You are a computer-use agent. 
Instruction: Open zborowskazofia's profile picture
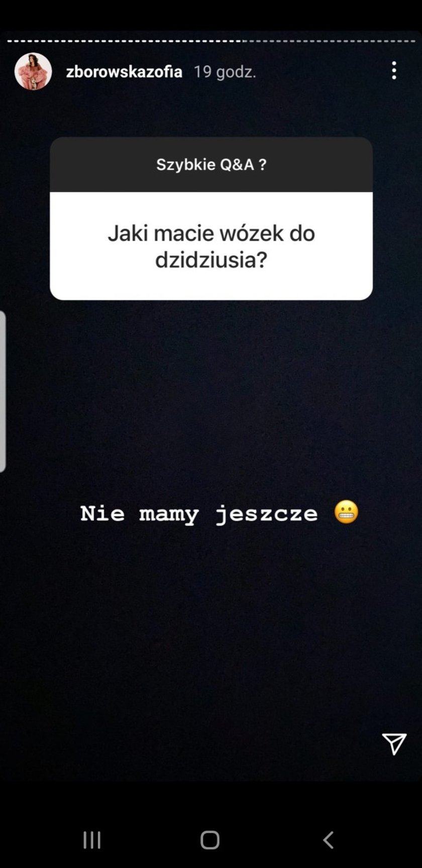(33, 71)
